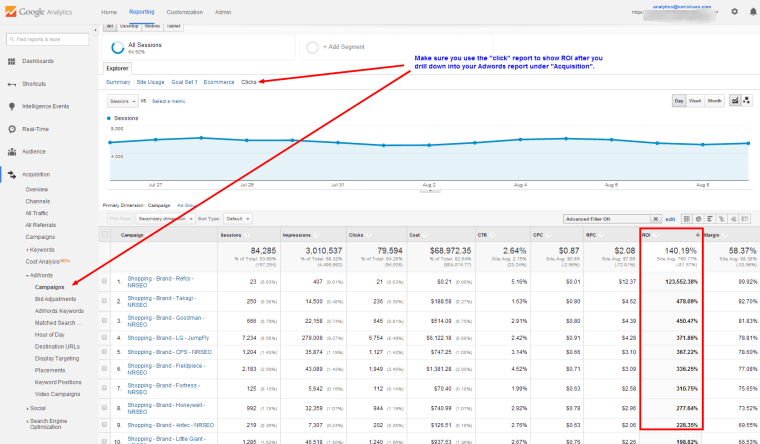Open Shortcuts in the sidebar
This screenshot has width=760, height=444.
(x=34, y=84)
